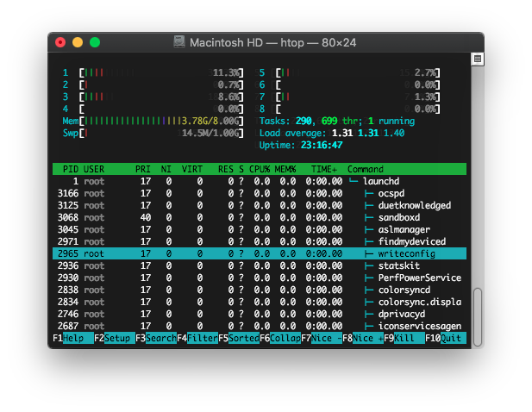Click the F1 Help function button
532x412 pixels.
[x=73, y=338]
